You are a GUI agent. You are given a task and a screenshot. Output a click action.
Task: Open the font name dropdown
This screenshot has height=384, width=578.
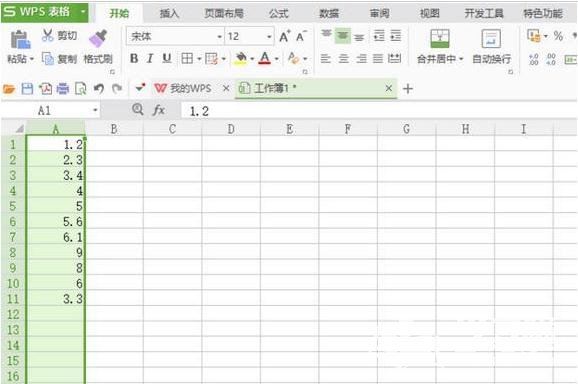tap(220, 37)
